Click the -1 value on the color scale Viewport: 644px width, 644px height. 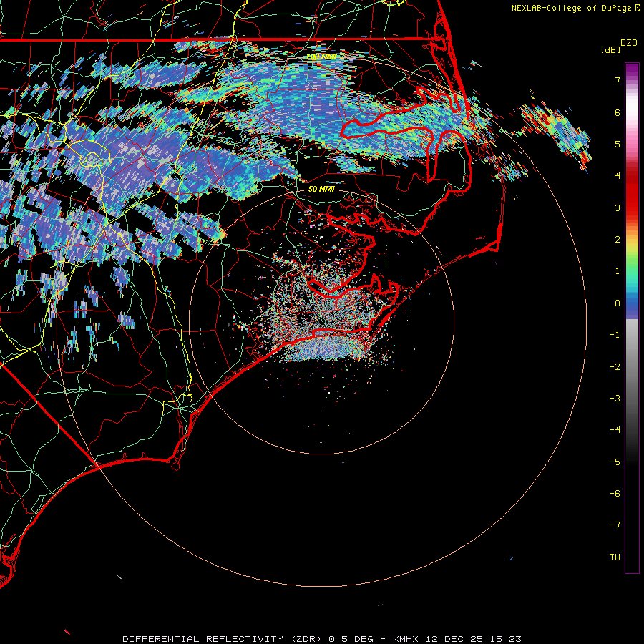click(615, 335)
